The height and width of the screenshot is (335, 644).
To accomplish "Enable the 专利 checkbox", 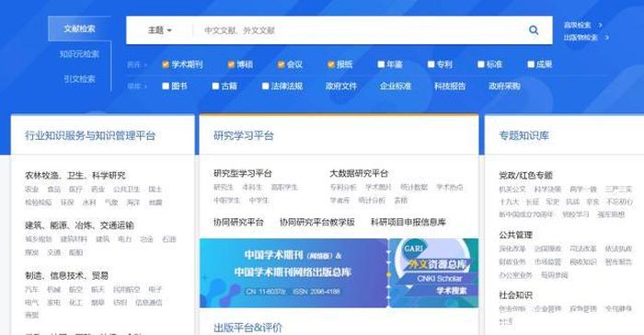I will tap(431, 64).
